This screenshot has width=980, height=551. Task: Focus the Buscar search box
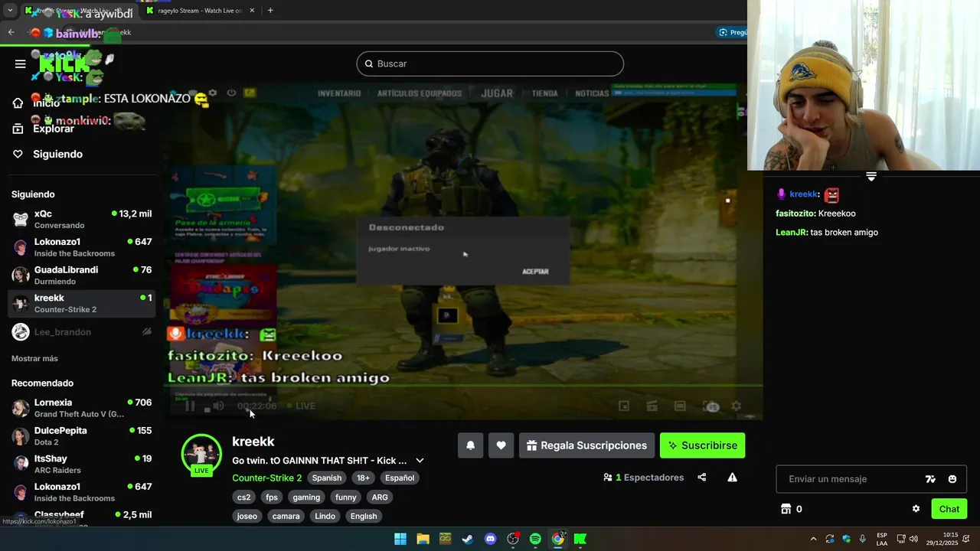tap(490, 64)
